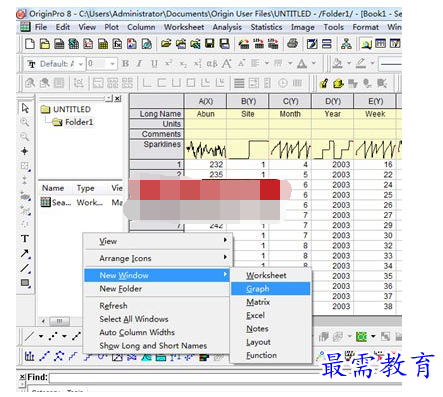
Task: Click the New Project toolbar icon
Action: click(x=30, y=44)
